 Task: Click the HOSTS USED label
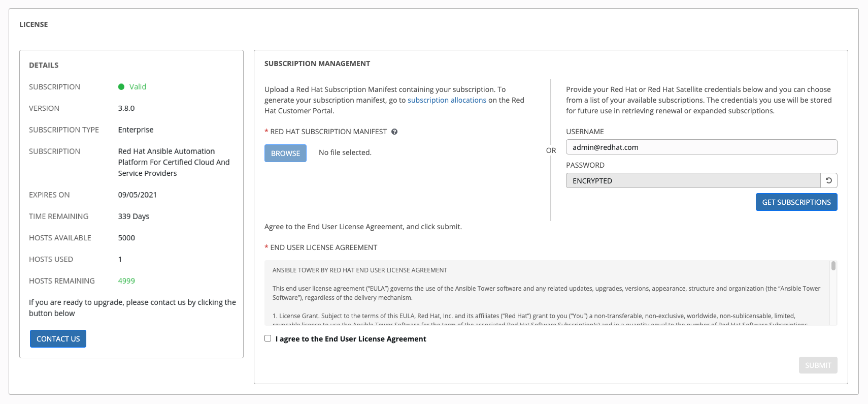[51, 259]
